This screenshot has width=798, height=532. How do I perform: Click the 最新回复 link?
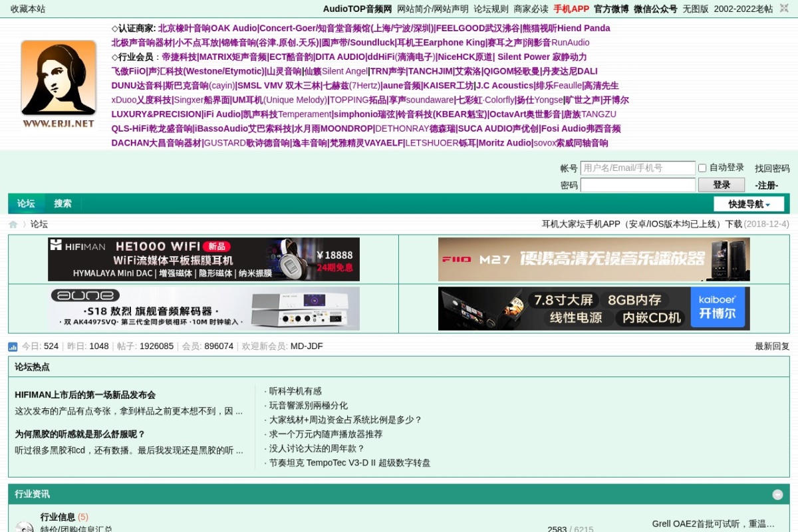click(772, 346)
